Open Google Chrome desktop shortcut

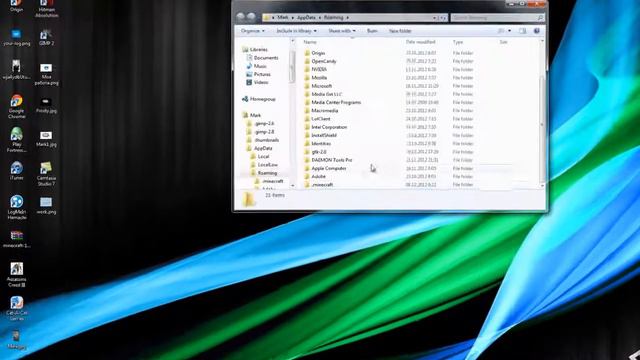pos(16,106)
